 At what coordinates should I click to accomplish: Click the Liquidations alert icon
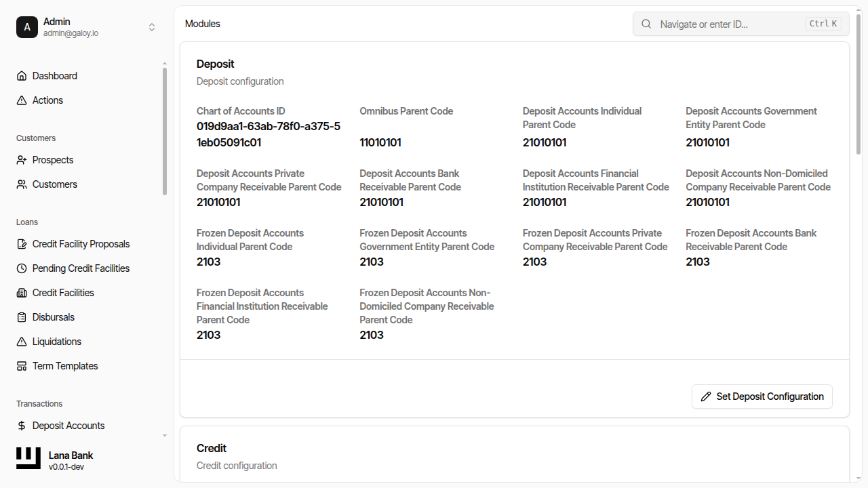pos(21,341)
